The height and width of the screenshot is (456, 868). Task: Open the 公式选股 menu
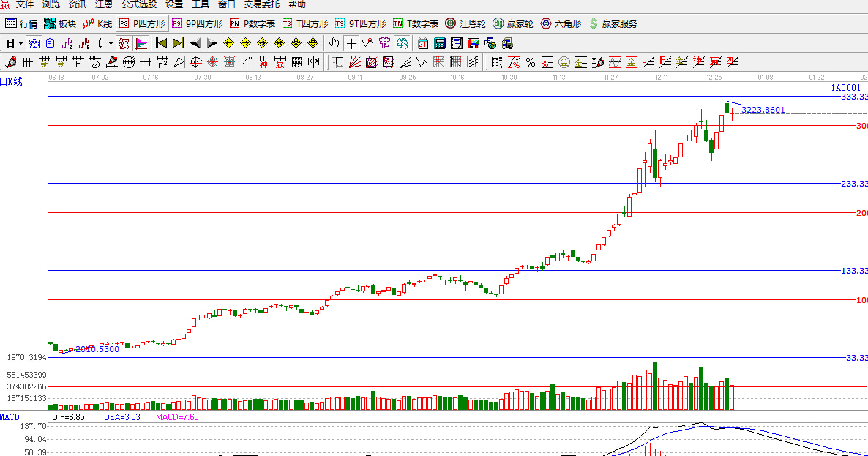[138, 4]
